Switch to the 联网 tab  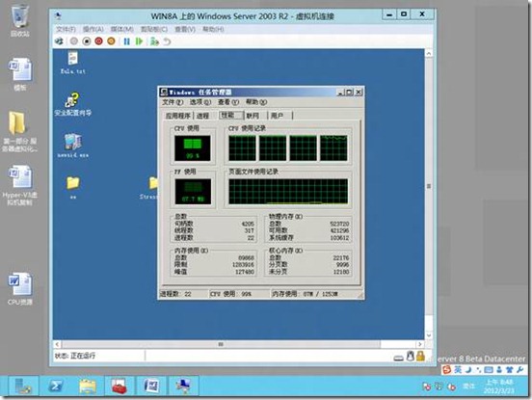[253, 116]
